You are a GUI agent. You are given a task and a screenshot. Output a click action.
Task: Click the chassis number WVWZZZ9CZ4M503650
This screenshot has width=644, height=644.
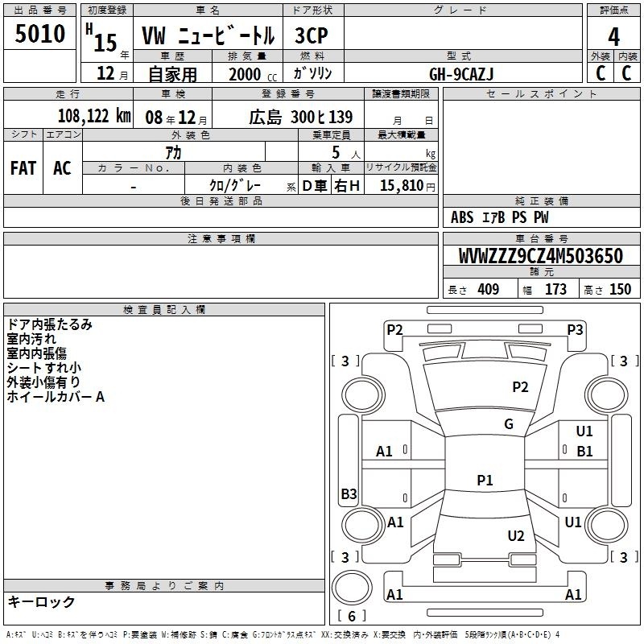coord(540,257)
